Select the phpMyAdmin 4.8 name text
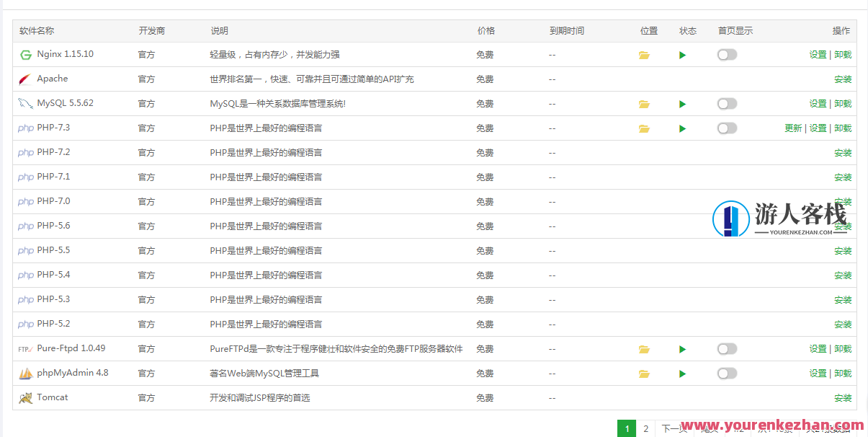The height and width of the screenshot is (437, 868). click(x=73, y=373)
